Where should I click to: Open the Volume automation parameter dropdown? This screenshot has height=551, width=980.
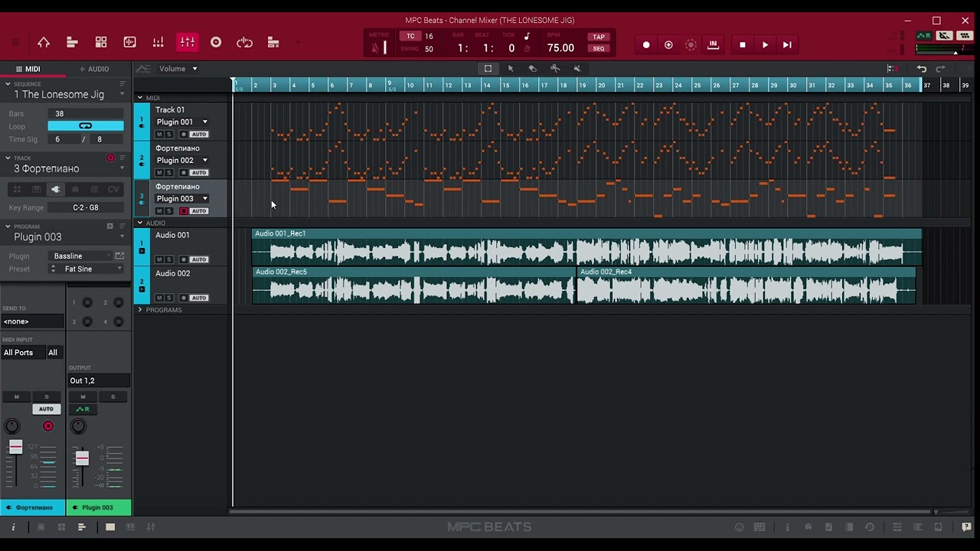coord(178,69)
